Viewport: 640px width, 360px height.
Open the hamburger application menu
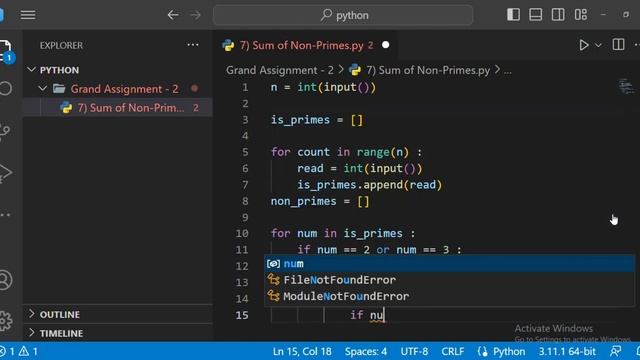[28, 15]
